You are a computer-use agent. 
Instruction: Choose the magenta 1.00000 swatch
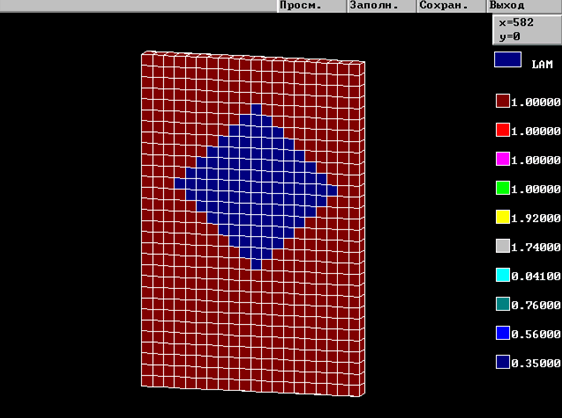pos(503,159)
